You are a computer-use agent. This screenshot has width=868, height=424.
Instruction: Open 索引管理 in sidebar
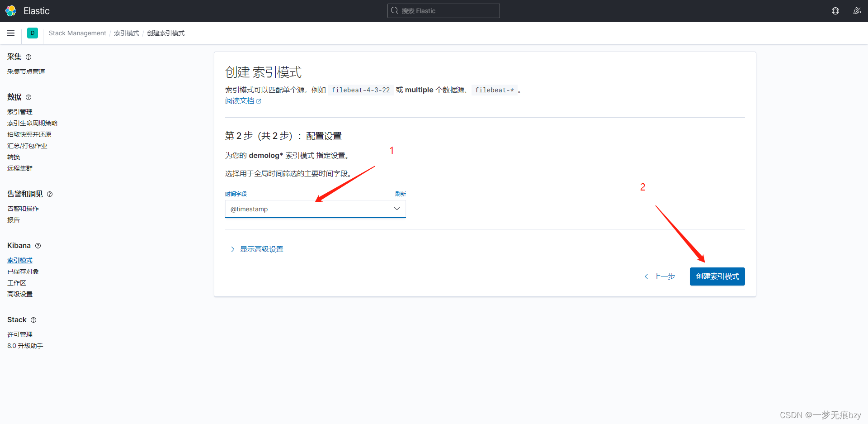pos(20,112)
